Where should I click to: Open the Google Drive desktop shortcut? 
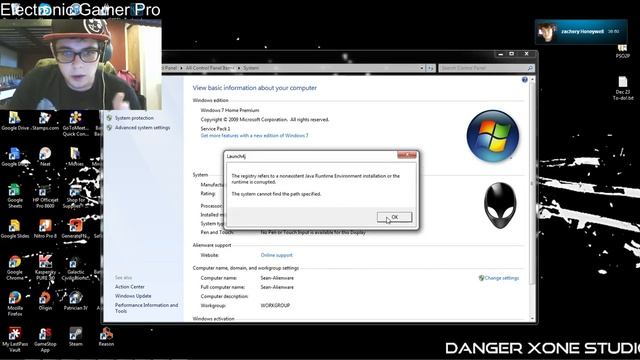(15, 121)
